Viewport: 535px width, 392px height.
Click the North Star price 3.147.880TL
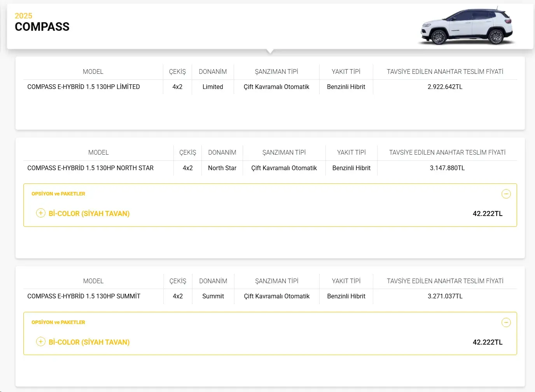point(447,168)
